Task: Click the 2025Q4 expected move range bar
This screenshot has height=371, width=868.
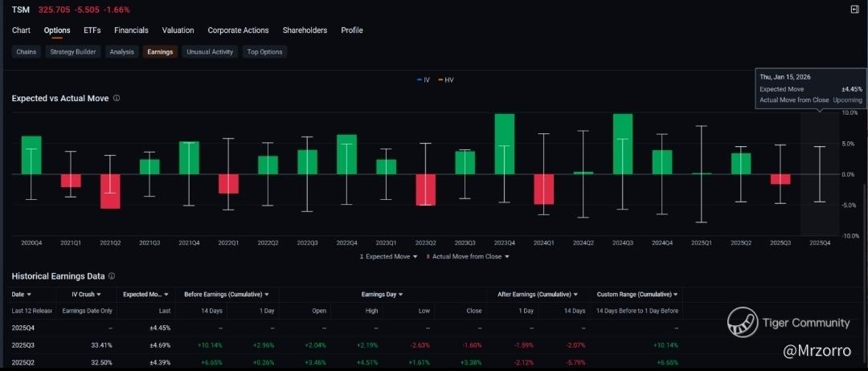Action: tap(819, 174)
